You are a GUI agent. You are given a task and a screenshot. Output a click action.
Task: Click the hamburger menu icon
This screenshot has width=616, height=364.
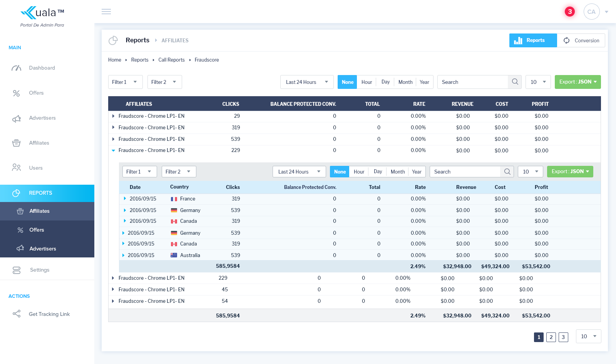tap(106, 12)
